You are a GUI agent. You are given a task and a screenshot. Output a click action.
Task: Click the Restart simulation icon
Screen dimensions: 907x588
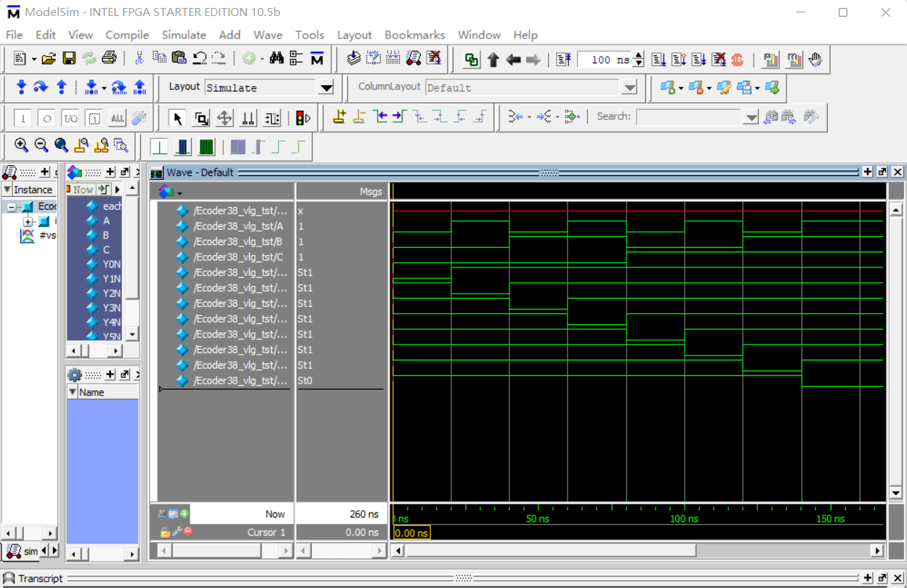pos(564,59)
